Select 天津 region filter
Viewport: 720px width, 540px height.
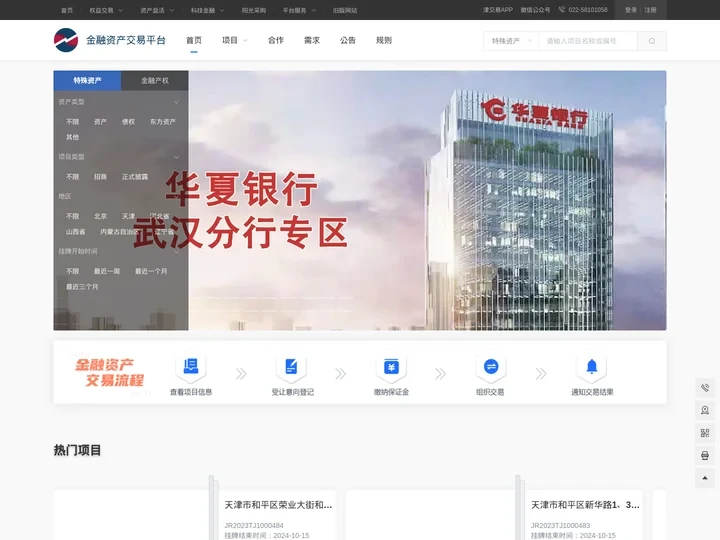pos(128,216)
